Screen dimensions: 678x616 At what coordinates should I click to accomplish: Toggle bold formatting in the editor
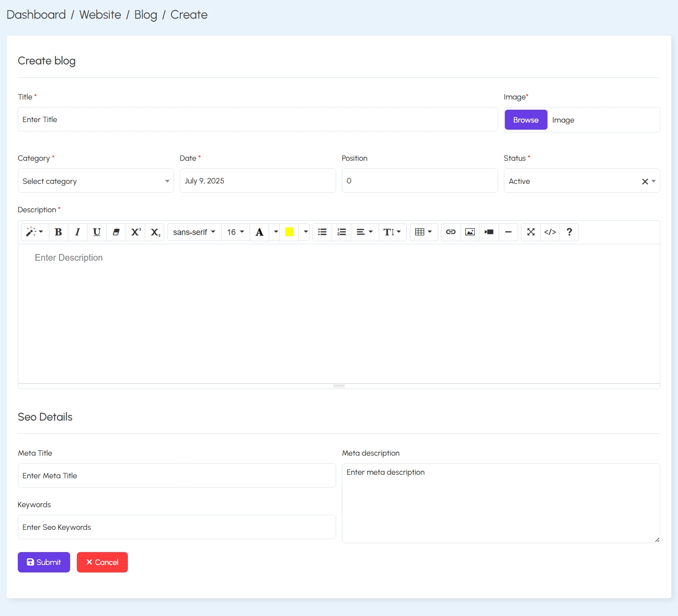tap(58, 232)
